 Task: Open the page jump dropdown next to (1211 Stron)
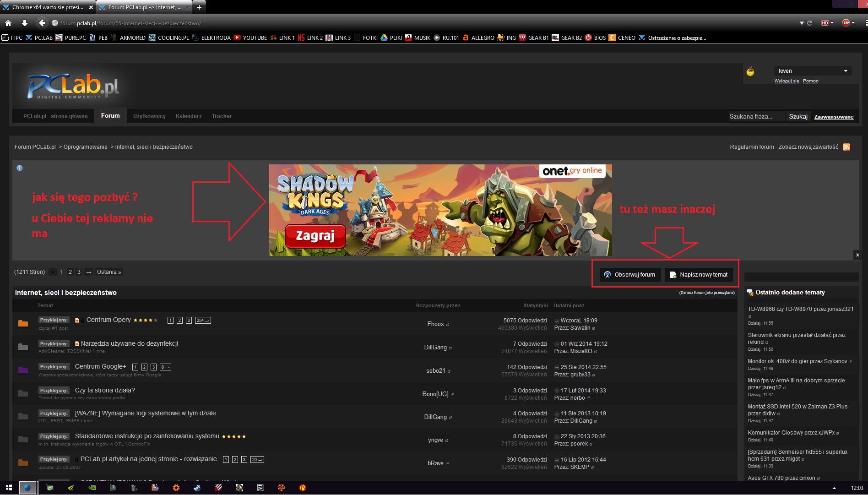(53, 272)
